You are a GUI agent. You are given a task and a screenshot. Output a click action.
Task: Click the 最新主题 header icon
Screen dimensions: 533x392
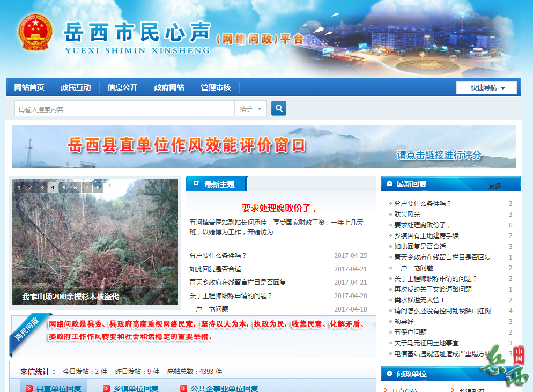[196, 184]
